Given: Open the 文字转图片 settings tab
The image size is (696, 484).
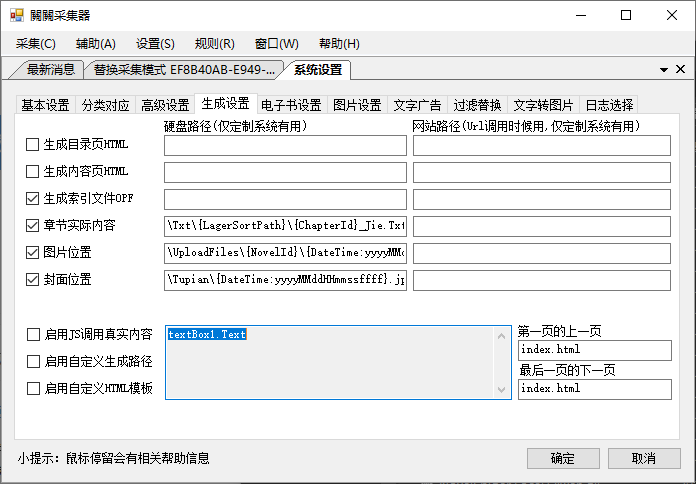Looking at the screenshot, I should [x=543, y=105].
